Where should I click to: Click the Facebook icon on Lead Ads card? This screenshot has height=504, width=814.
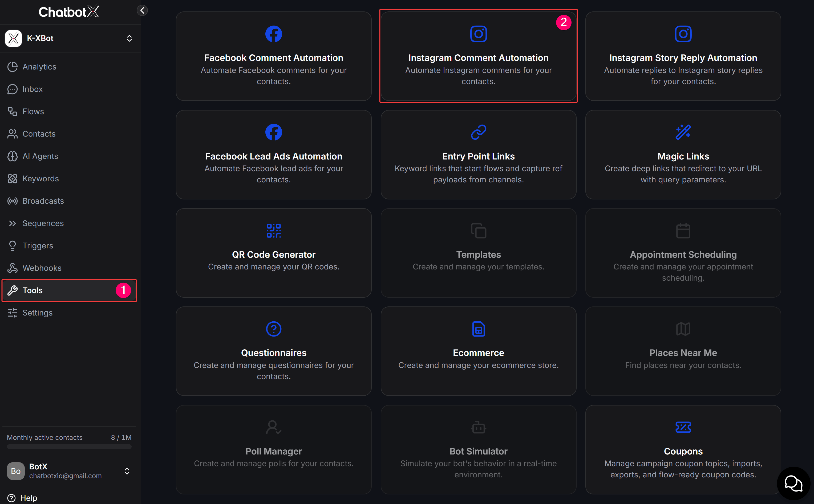(274, 132)
